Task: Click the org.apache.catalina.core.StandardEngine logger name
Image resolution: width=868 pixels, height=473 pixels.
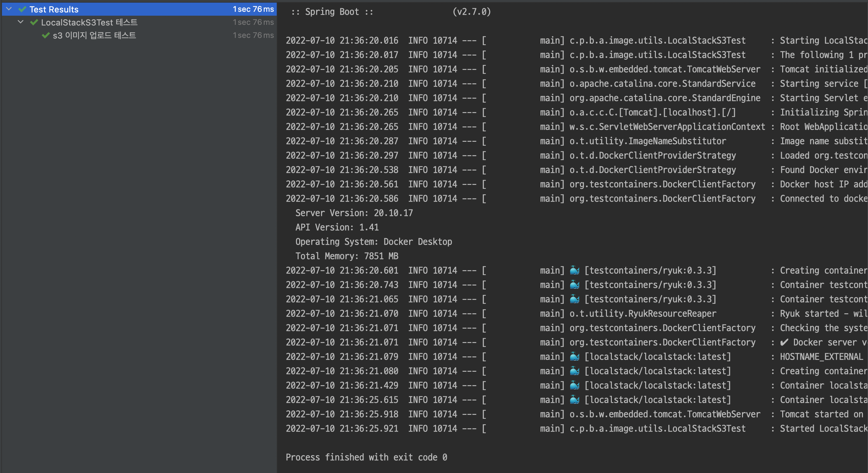Action: tap(665, 98)
